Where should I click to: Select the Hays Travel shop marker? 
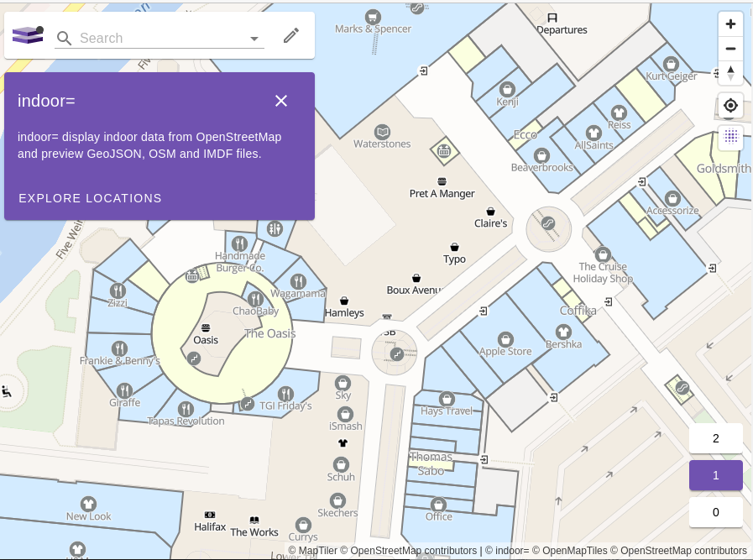(x=447, y=398)
